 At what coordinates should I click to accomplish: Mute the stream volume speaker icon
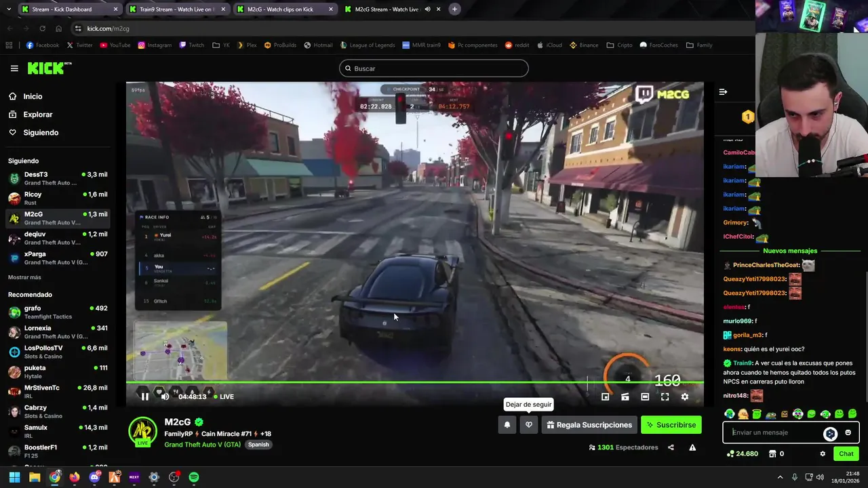(x=165, y=396)
